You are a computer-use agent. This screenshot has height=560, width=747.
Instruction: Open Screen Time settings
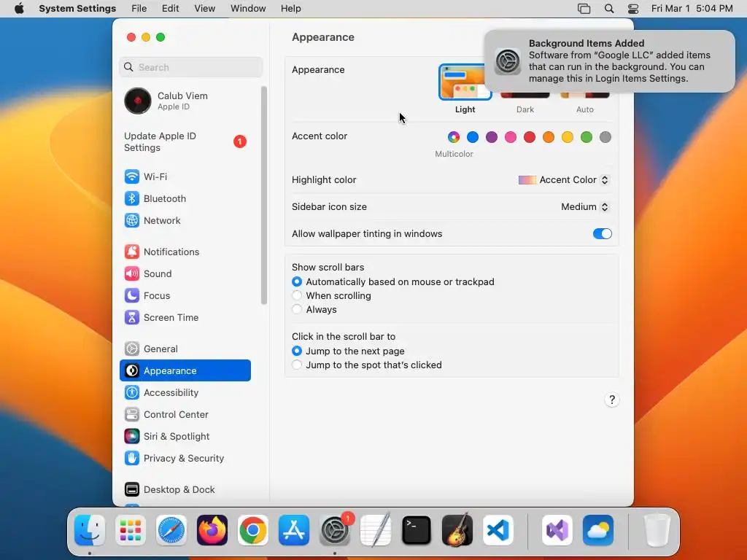coord(185,318)
